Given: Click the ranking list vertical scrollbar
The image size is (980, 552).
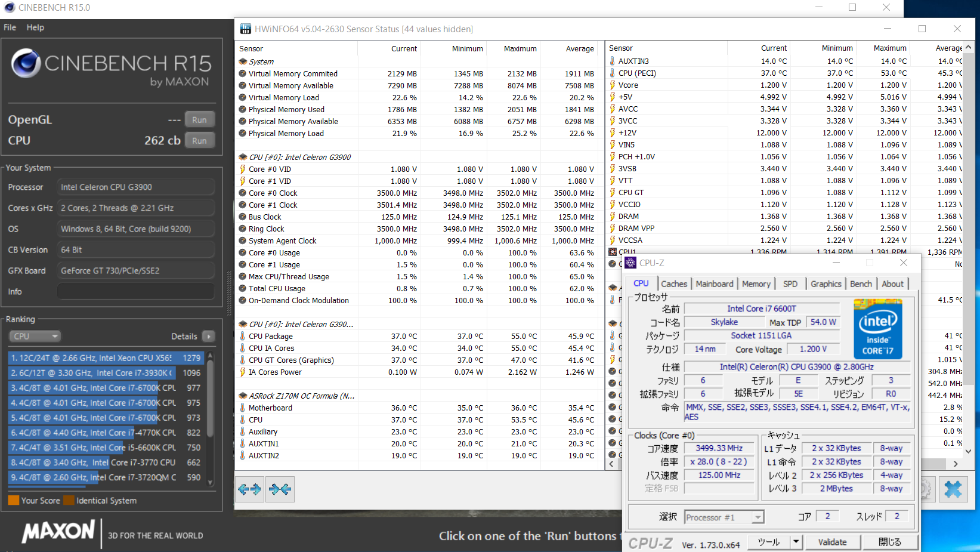Looking at the screenshot, I should (x=210, y=418).
